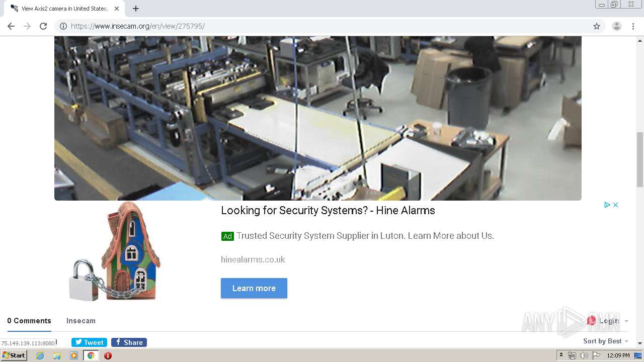Screen dimensions: 644x362
Task: Click Show desktop button in taskbar corner
Action: [x=638, y=355]
